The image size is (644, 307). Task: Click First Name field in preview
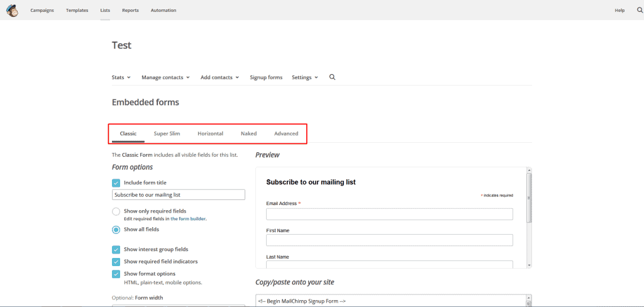[x=389, y=240]
